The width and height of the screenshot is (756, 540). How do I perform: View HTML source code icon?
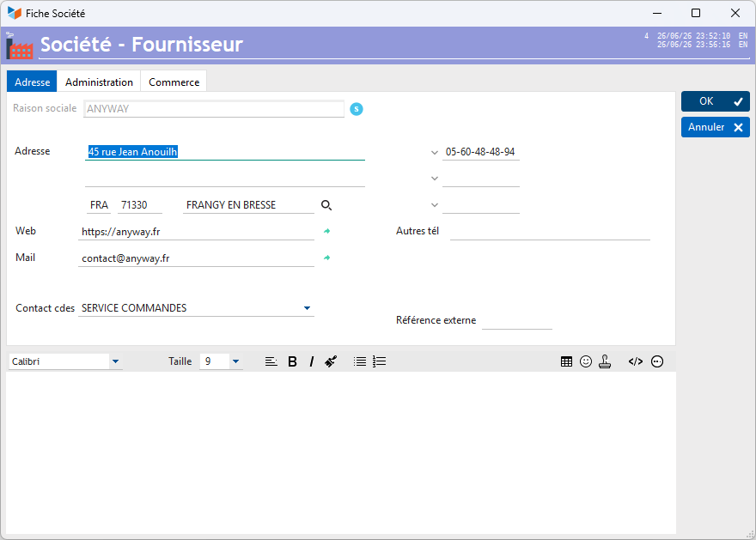[636, 361]
